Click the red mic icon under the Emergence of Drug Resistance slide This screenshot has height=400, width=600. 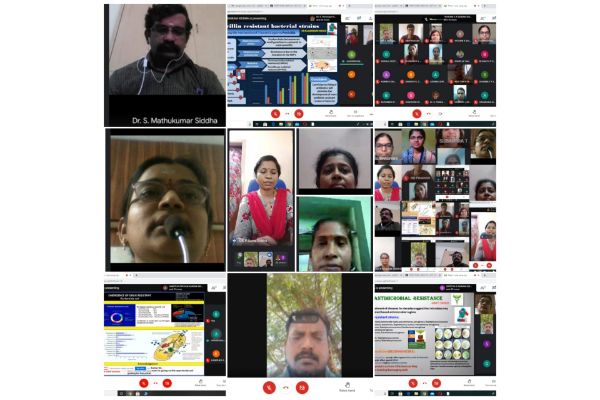click(x=143, y=383)
